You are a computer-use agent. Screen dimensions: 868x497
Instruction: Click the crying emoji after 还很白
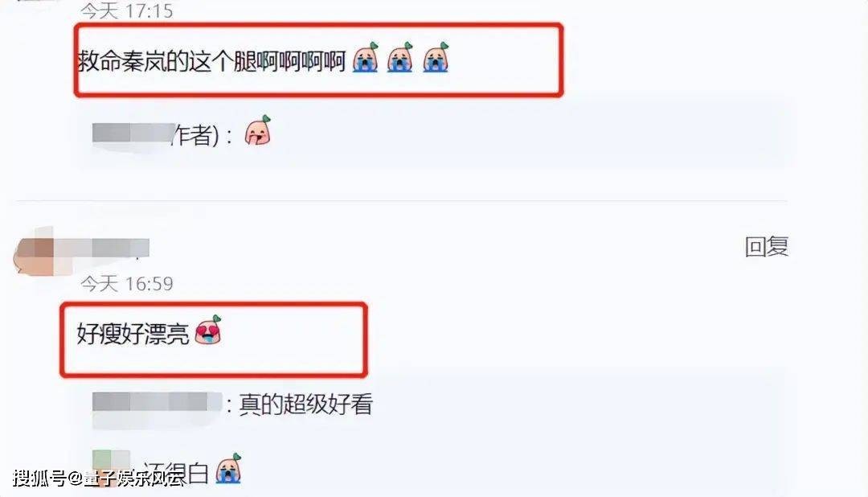228,469
